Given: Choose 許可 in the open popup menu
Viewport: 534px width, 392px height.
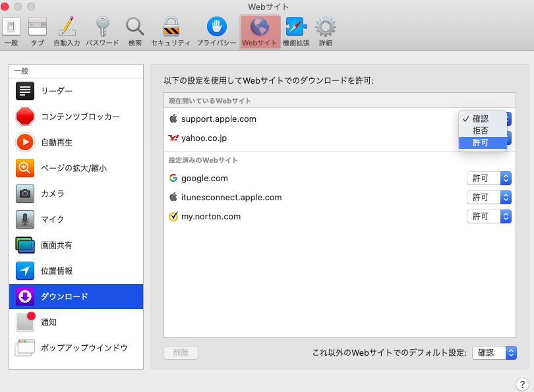Looking at the screenshot, I should (x=481, y=142).
